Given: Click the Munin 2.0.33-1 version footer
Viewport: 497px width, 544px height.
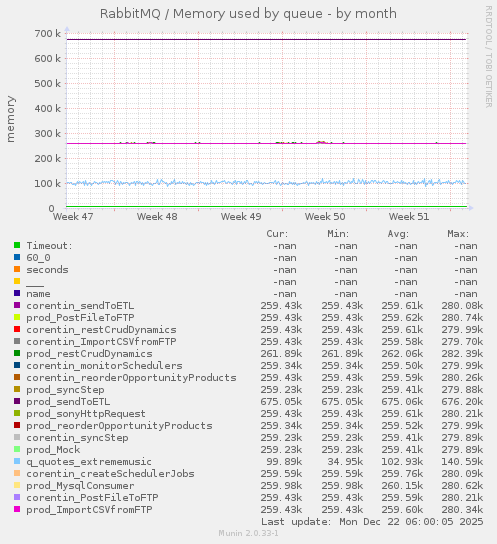Looking at the screenshot, I should [x=248, y=533].
